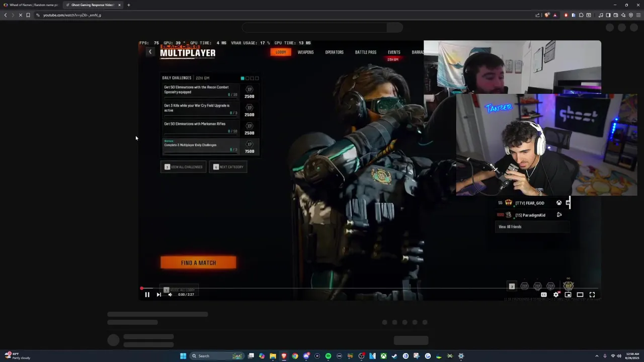Stop loading the page in toolbar
The image size is (644, 362).
tap(20, 15)
